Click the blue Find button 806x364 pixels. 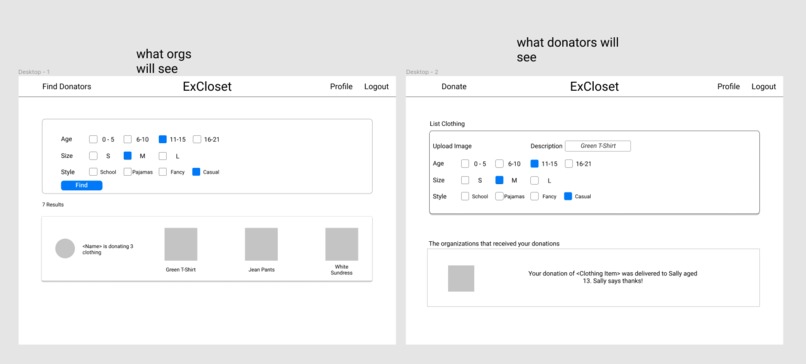[82, 186]
